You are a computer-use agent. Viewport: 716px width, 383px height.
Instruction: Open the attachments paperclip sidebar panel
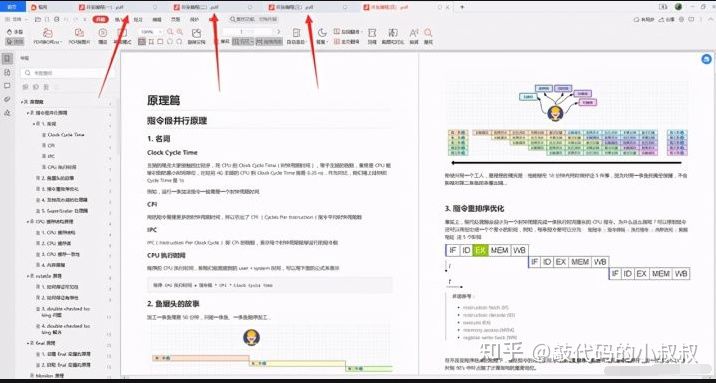(7, 99)
